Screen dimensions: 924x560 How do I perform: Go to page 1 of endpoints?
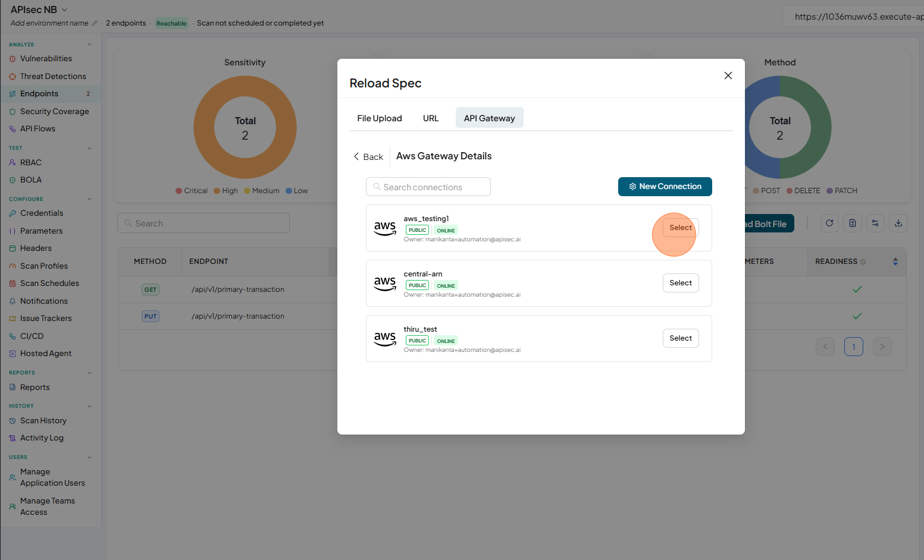coord(854,347)
